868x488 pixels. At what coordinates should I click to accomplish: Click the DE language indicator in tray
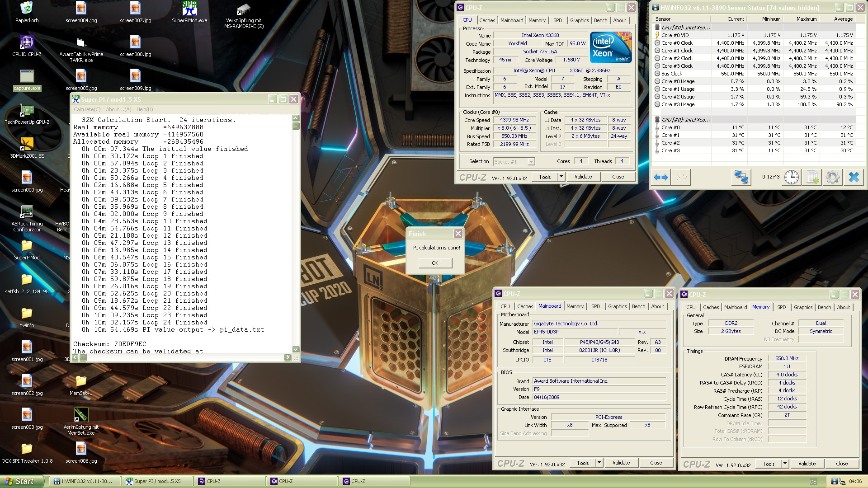[813, 482]
